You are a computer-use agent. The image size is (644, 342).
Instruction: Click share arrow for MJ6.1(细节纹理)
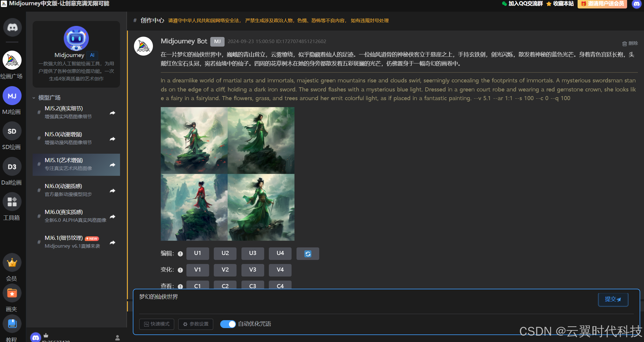(x=112, y=242)
